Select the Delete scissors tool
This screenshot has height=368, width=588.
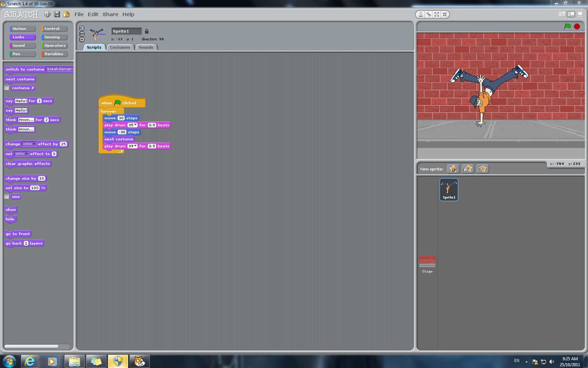(429, 14)
